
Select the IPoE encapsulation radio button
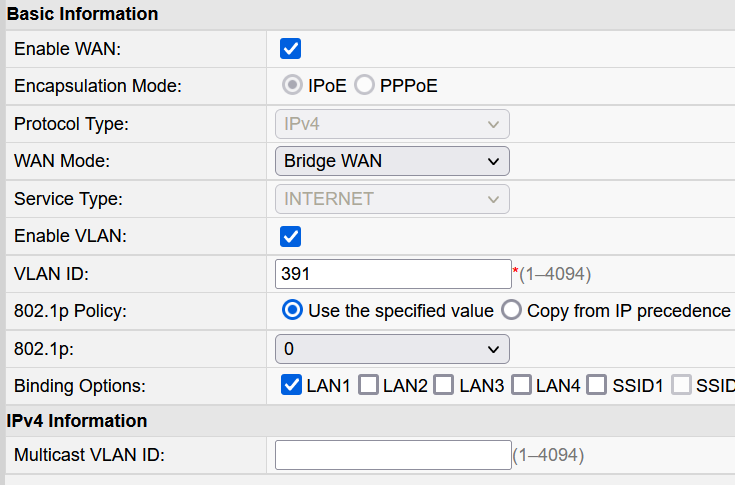click(x=292, y=85)
